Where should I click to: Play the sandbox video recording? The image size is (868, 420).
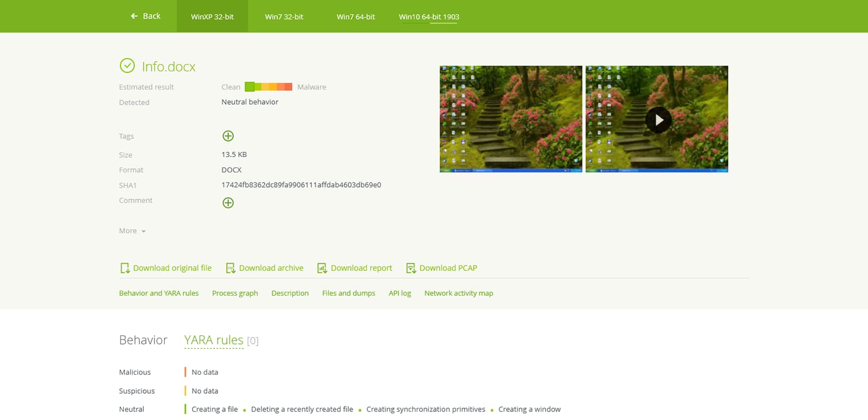(x=658, y=120)
